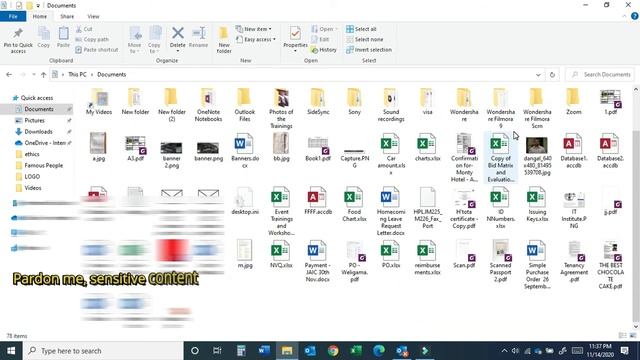Select the My Videos folder
This screenshot has width=640, height=360.
click(x=99, y=102)
